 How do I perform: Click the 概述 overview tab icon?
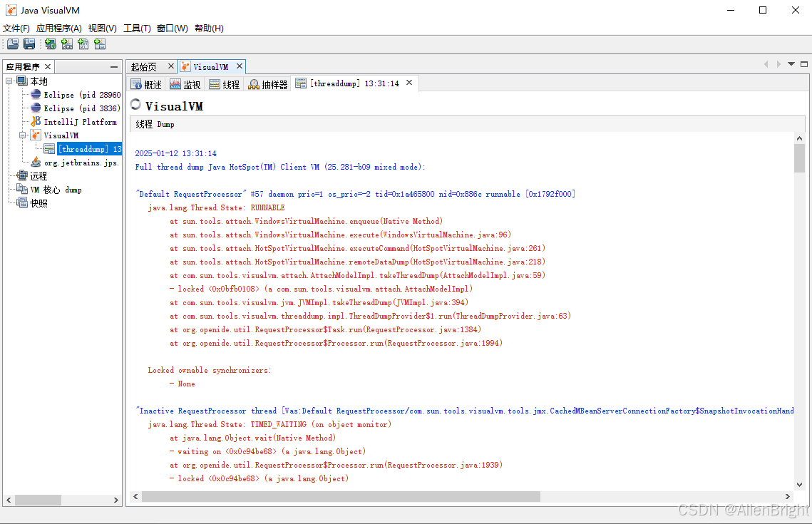point(136,84)
